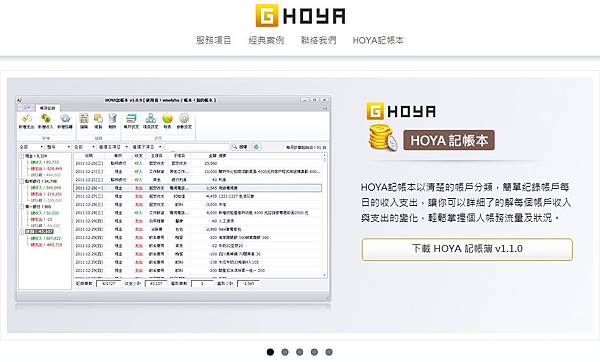The image size is (600, 362).
Task: Click the 刪除 trash-can delete toolbar icon
Action: tap(112, 121)
